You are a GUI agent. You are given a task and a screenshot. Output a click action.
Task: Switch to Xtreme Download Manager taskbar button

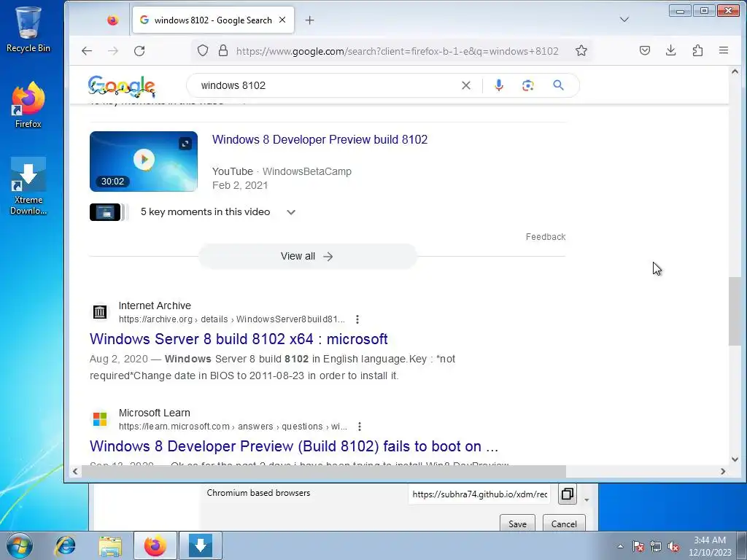(x=201, y=545)
